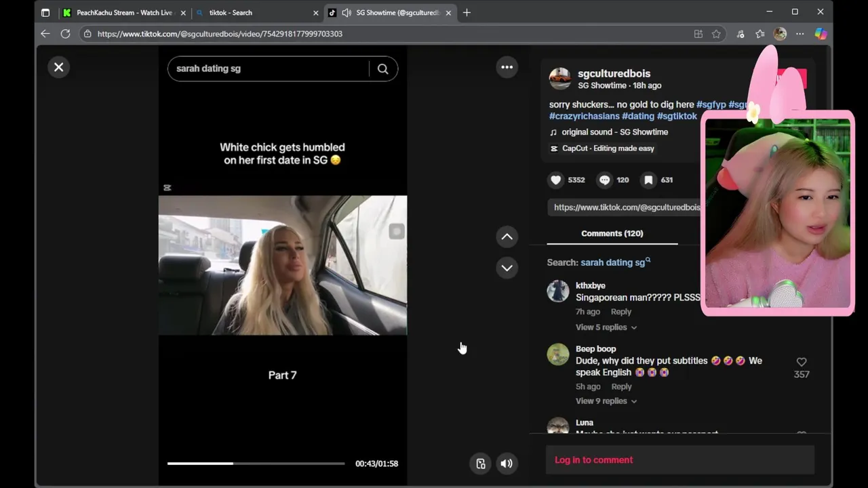This screenshot has height=488, width=868.
Task: Open Copilot sidebar icon
Action: pos(821,33)
